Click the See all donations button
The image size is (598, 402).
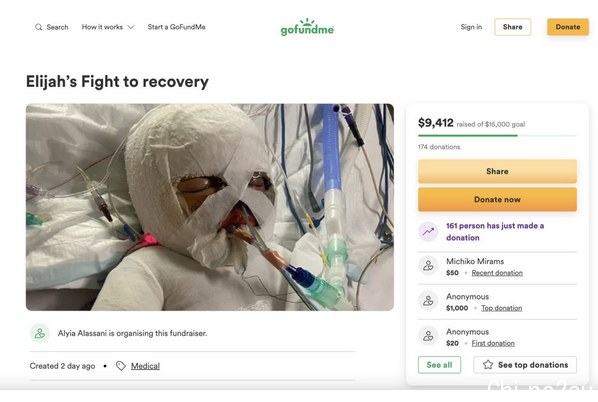[x=439, y=365]
